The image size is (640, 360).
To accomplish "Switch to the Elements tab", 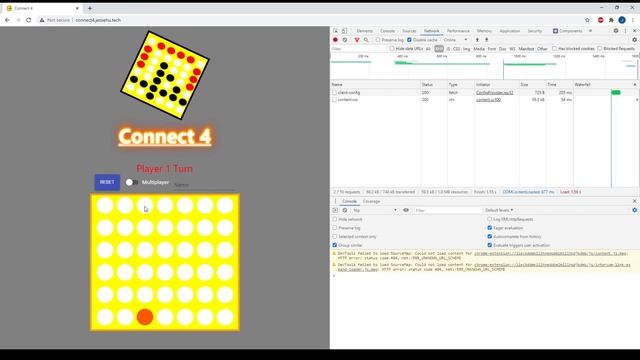I will coord(364,31).
